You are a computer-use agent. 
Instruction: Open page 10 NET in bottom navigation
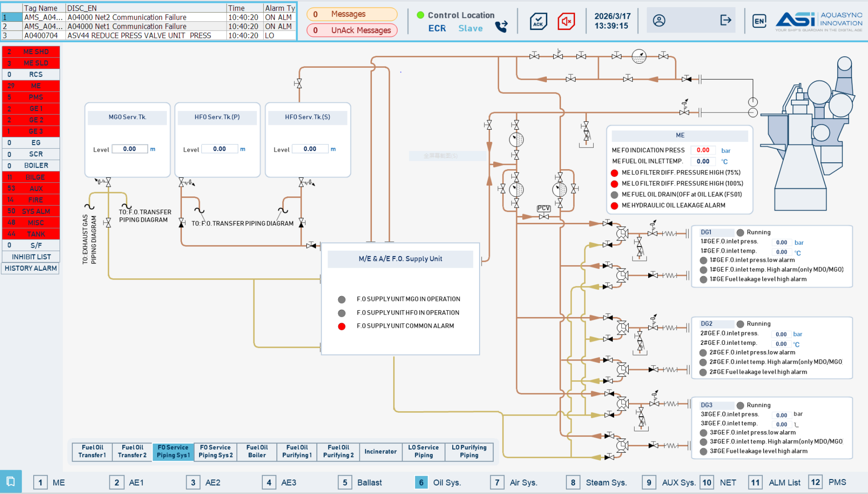[718, 482]
